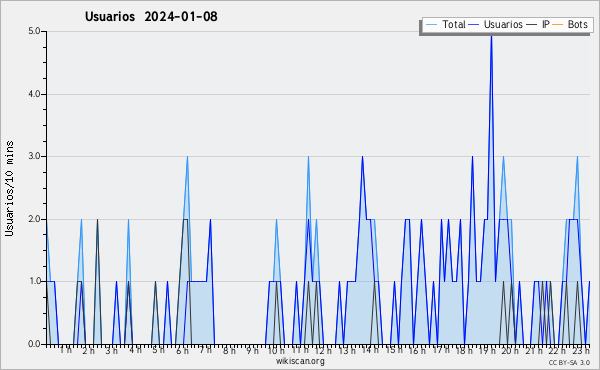Click the '16 h' x-axis label
This screenshot has width=600, height=370.
(417, 351)
